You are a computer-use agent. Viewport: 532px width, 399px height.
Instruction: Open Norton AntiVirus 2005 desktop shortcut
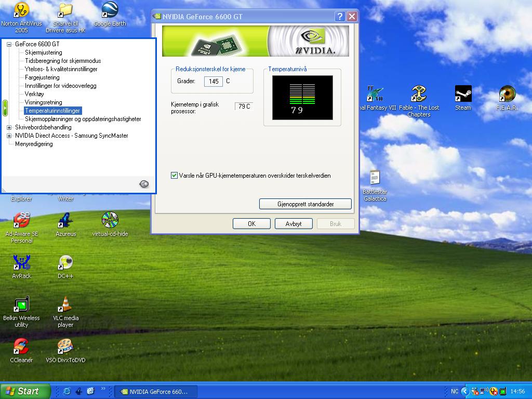click(21, 17)
